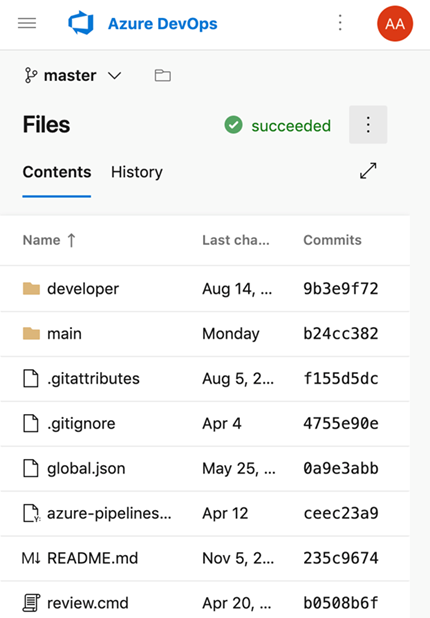Open the Azure DevOps home link
The width and height of the screenshot is (430, 618).
(162, 24)
